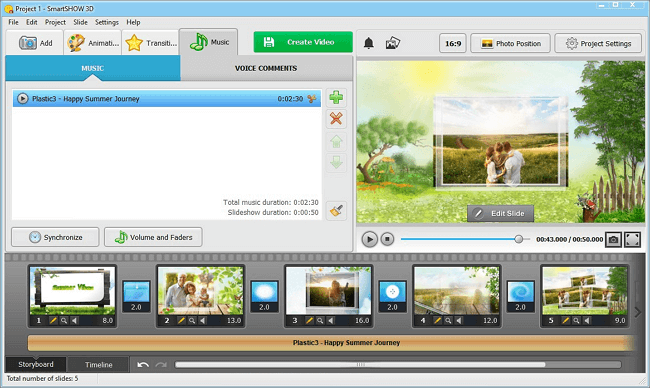
Task: Open the Edit menu
Action: (x=32, y=22)
